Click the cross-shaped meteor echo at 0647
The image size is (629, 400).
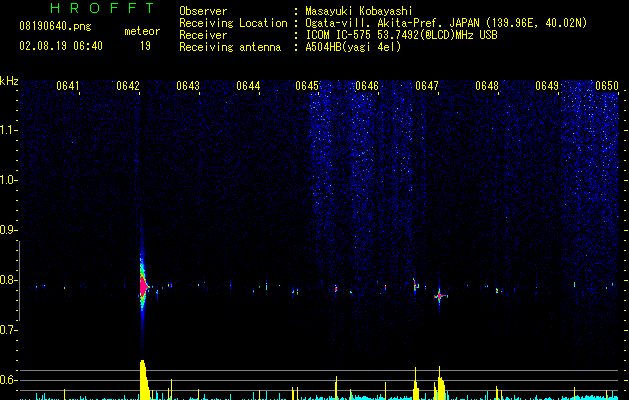click(x=440, y=296)
